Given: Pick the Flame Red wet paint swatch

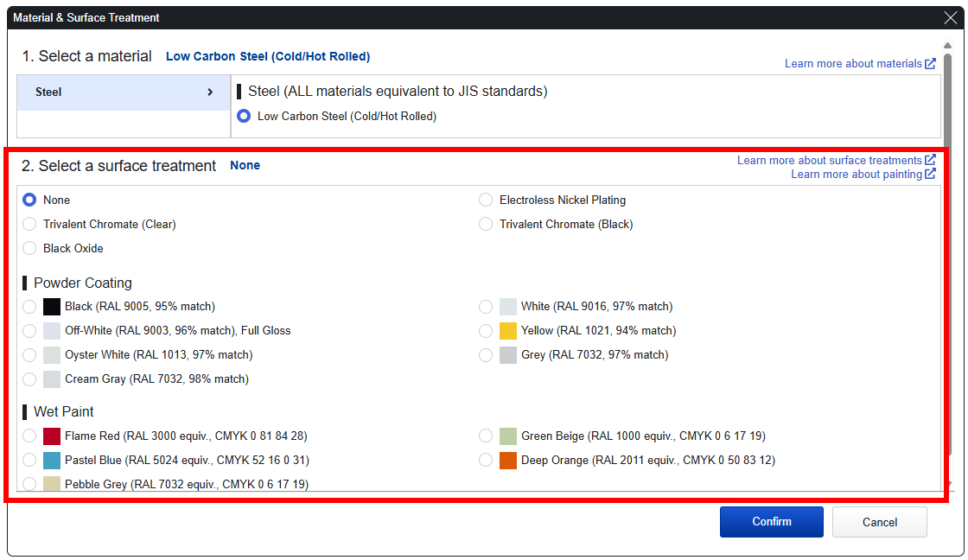Looking at the screenshot, I should point(52,436).
